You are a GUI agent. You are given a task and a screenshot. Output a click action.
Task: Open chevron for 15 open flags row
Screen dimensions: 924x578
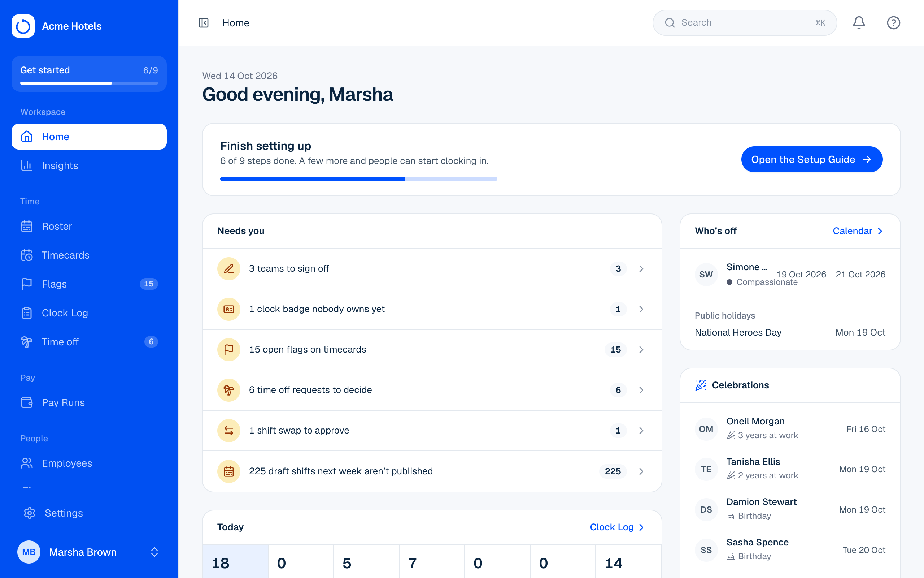(x=641, y=349)
